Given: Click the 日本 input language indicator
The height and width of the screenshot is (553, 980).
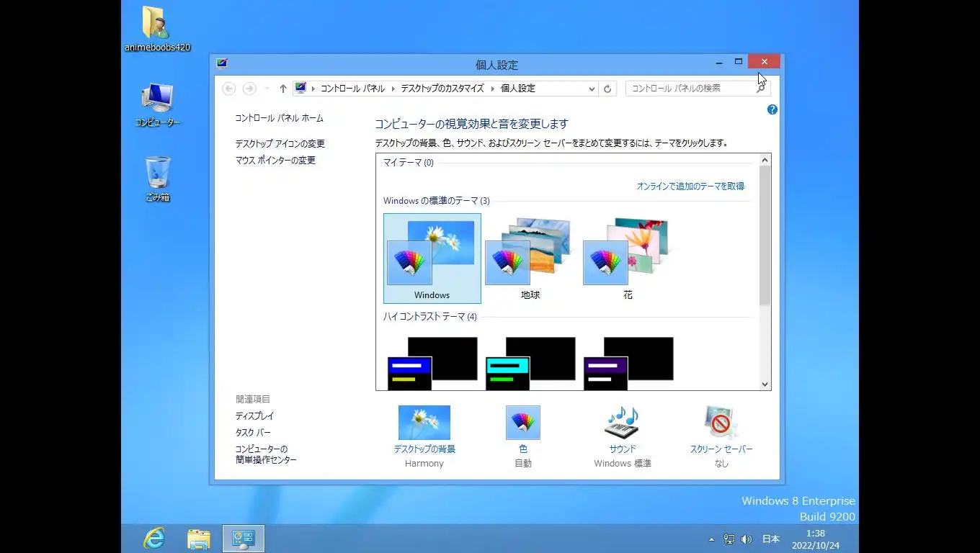Looking at the screenshot, I should pos(771,539).
